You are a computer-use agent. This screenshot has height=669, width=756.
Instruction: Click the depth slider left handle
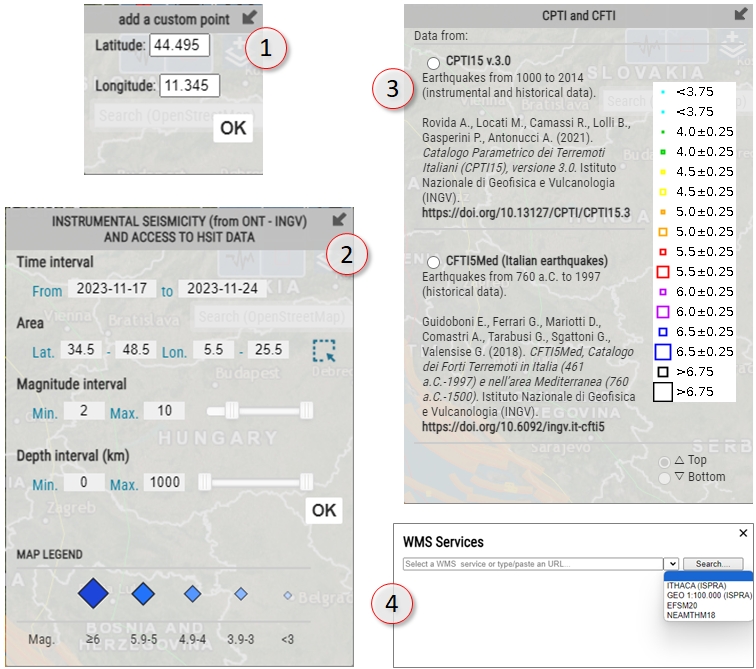coord(205,482)
